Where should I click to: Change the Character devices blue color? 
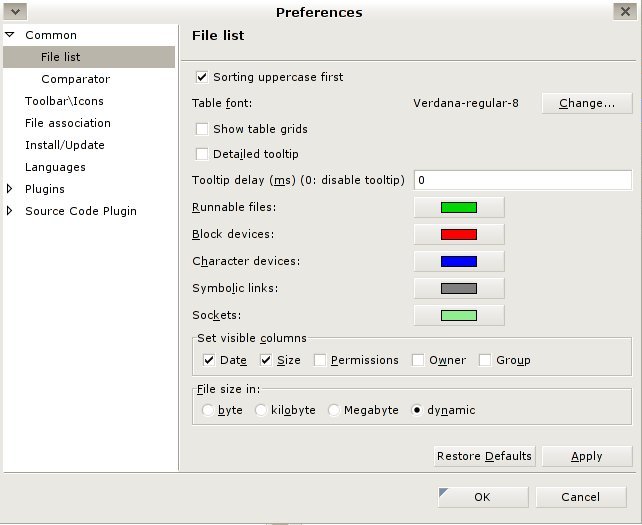(x=459, y=261)
